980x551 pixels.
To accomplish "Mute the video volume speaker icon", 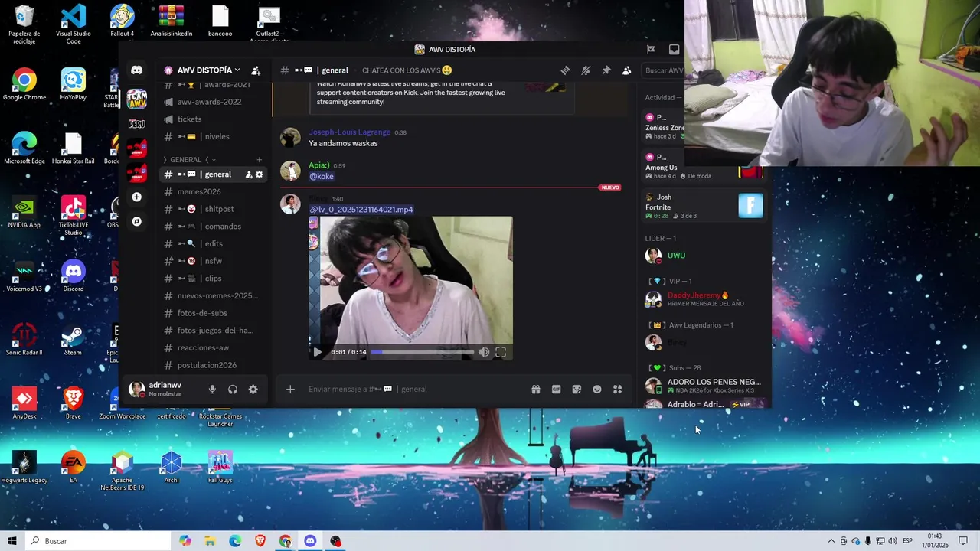I will [484, 352].
